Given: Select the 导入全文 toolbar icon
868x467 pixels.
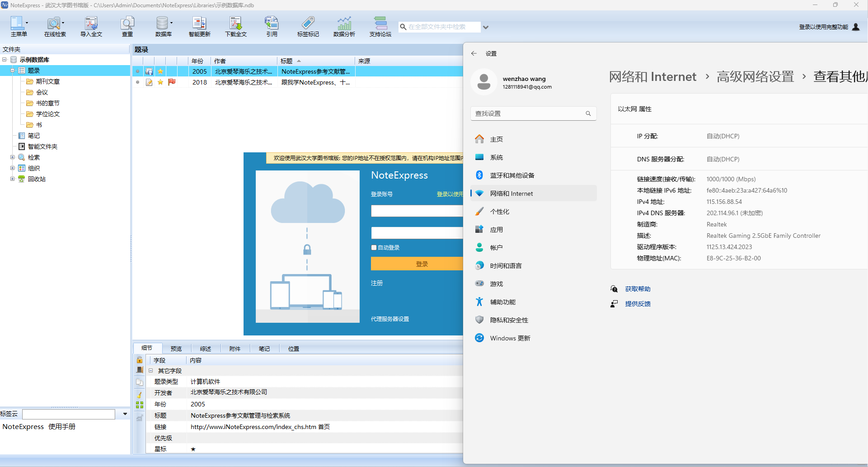Looking at the screenshot, I should point(91,26).
